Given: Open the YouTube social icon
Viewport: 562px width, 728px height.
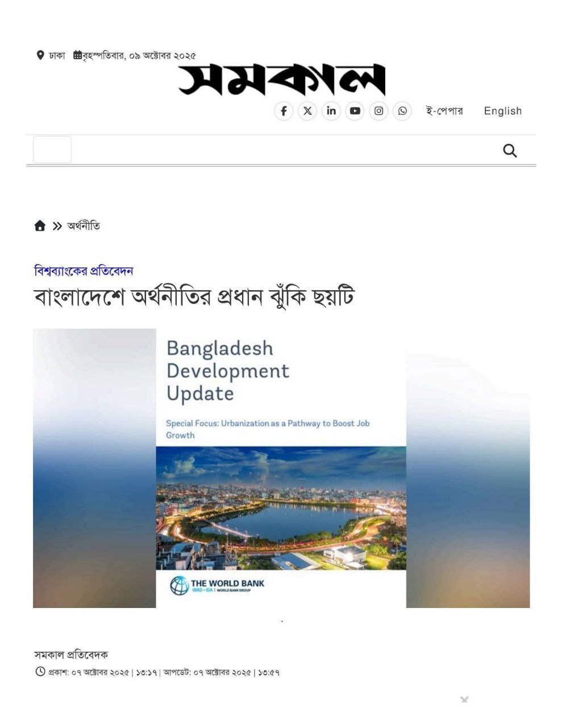Looking at the screenshot, I should (355, 111).
